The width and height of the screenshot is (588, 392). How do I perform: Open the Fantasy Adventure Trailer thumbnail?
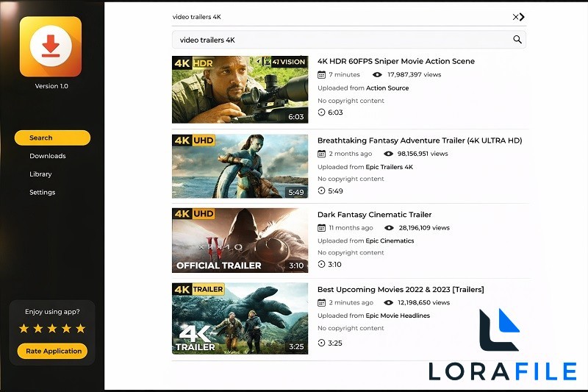(x=240, y=166)
